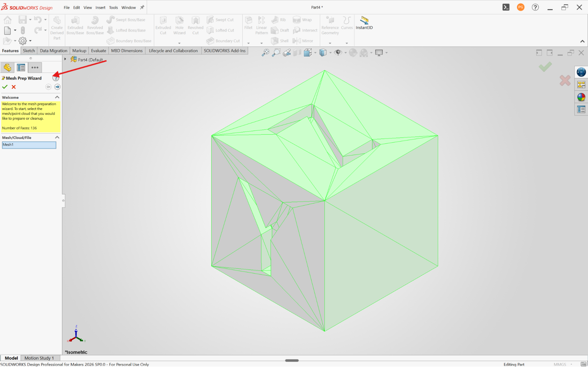Collapse the Welcome section

point(57,97)
